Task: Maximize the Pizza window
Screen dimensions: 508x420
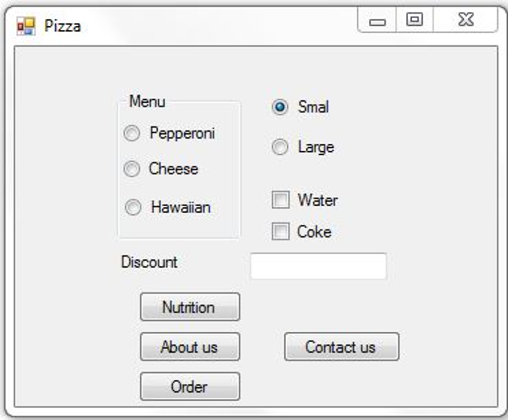Action: [415, 20]
